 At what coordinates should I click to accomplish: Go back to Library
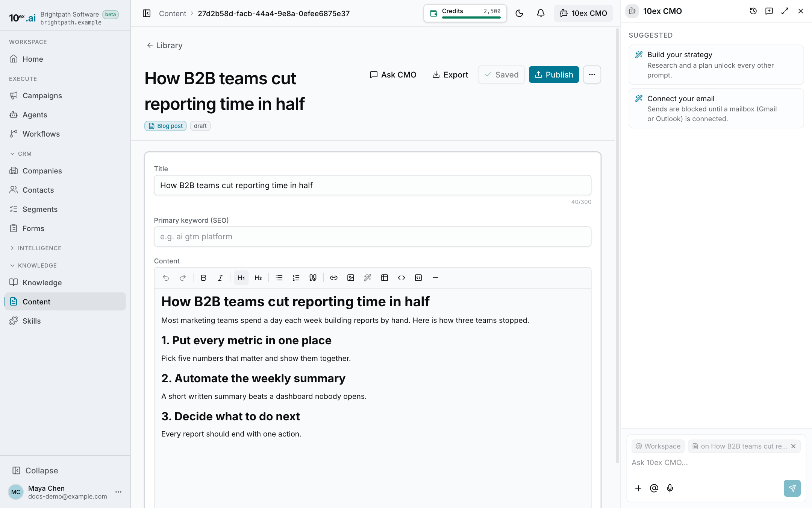pyautogui.click(x=164, y=45)
